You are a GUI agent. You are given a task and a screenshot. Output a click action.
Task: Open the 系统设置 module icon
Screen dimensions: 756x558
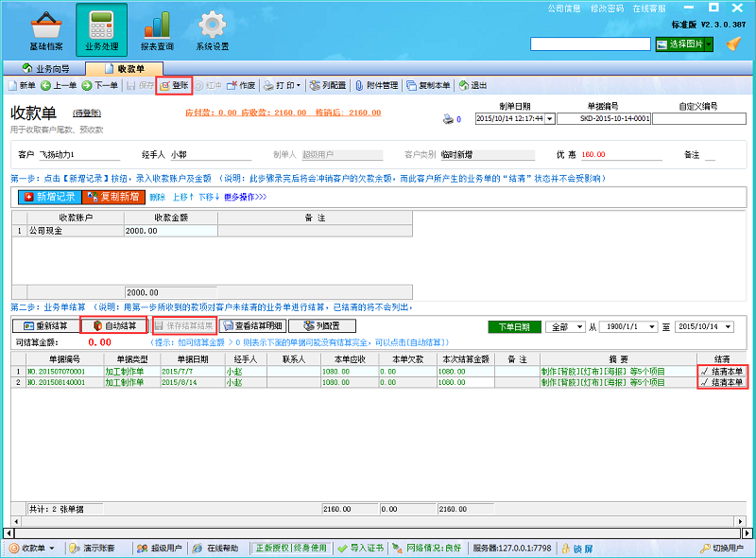(x=212, y=24)
